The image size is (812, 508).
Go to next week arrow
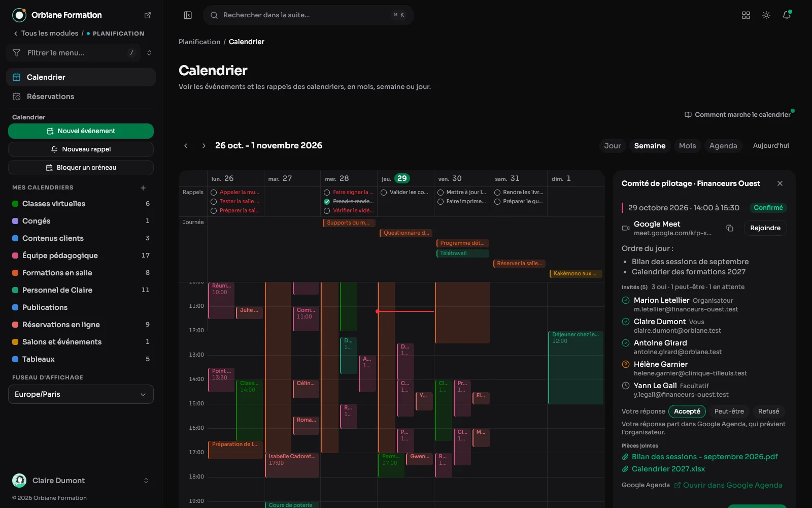[x=204, y=146]
